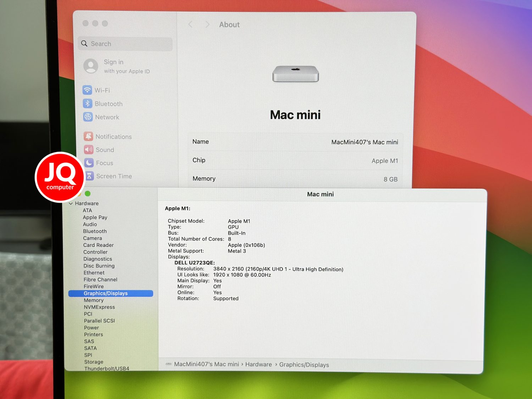
Task: Click the Apple ID avatar icon
Action: coord(91,66)
